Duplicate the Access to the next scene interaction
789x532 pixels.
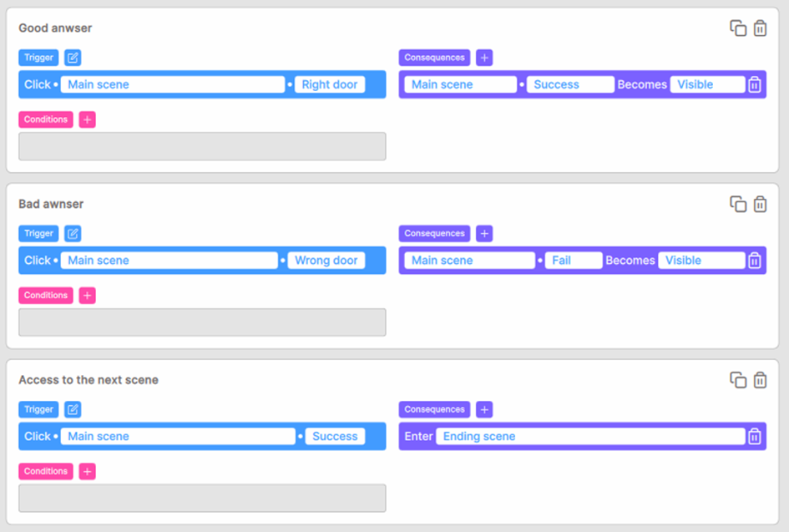pos(738,380)
